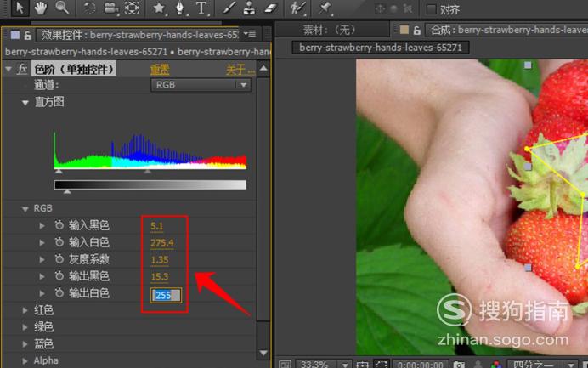Click 重置 to reset the effect
The image size is (588, 368).
pyautogui.click(x=160, y=70)
